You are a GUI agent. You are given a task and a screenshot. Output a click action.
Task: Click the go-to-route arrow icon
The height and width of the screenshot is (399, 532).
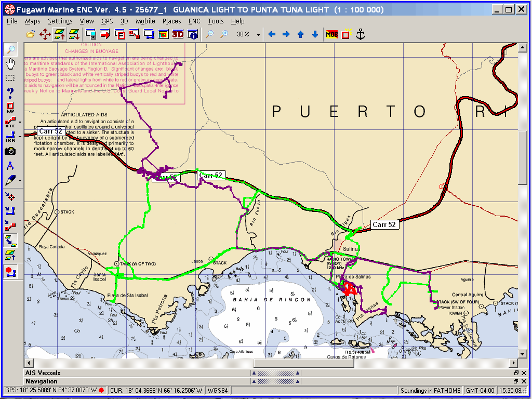(x=10, y=225)
